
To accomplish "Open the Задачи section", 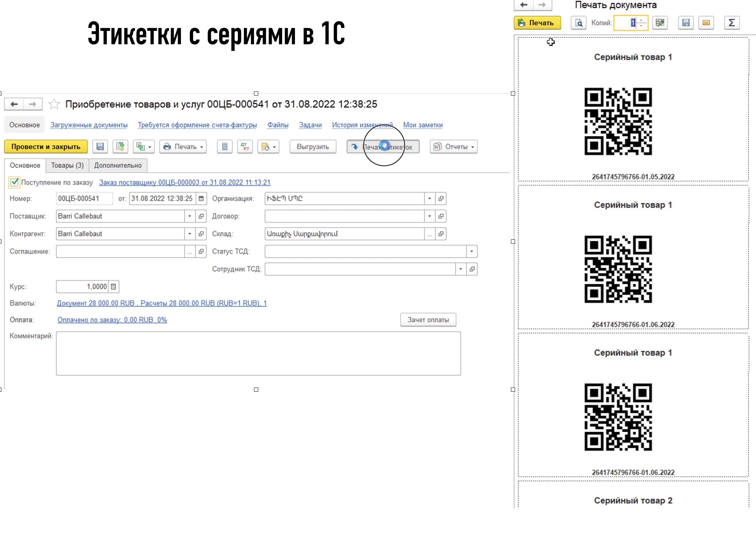I will tap(310, 125).
